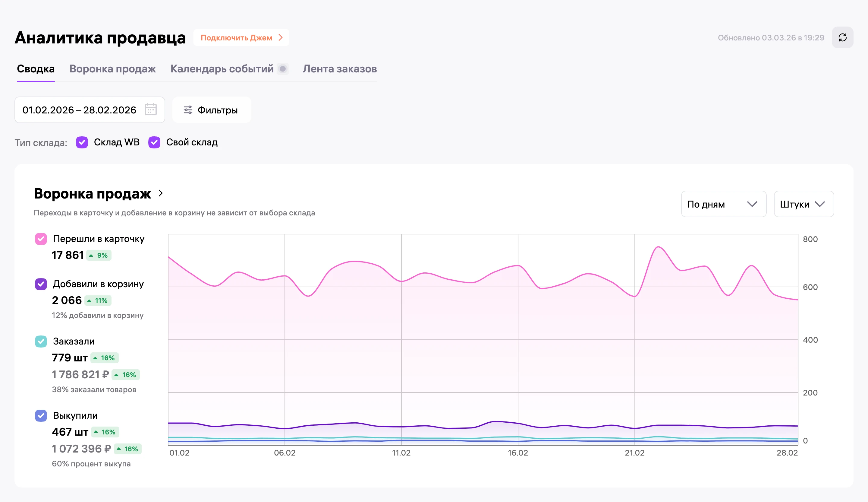The height and width of the screenshot is (502, 868).
Task: Toggle Перешли в карточку series checkbox
Action: tap(41, 239)
